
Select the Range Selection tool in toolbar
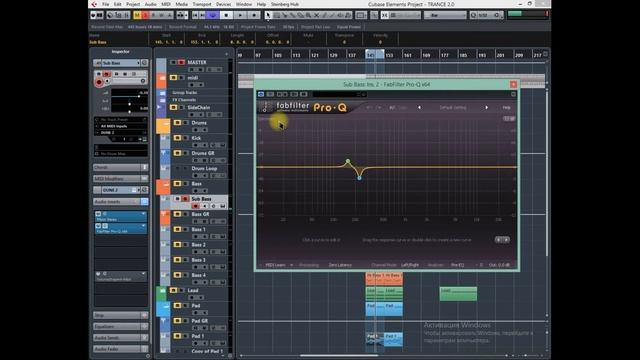(x=276, y=15)
